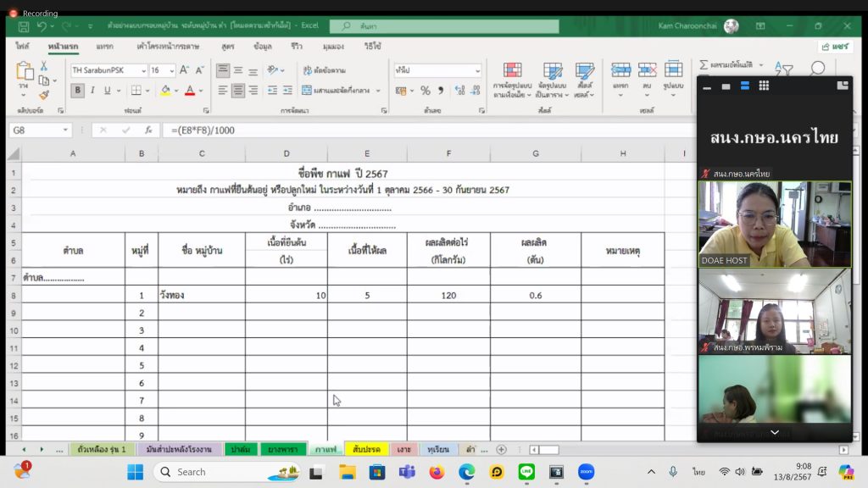Toggle Bold formatting button
This screenshot has width=868, height=488.
pos(77,91)
